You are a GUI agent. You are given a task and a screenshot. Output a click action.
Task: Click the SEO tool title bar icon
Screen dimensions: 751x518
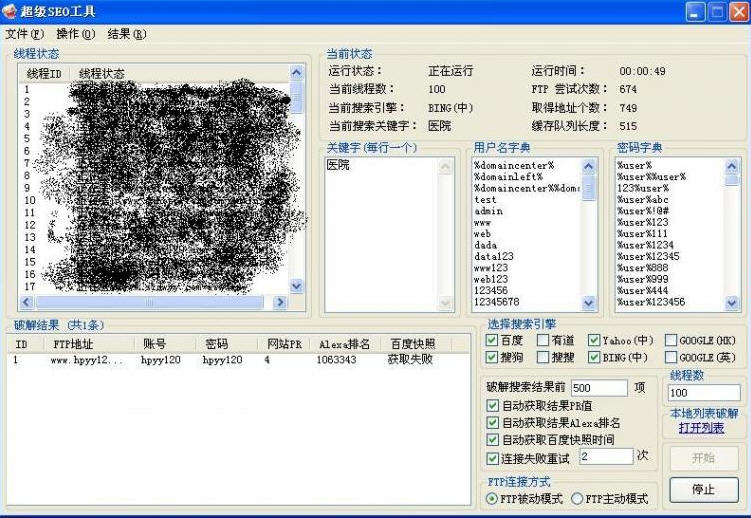(x=9, y=11)
